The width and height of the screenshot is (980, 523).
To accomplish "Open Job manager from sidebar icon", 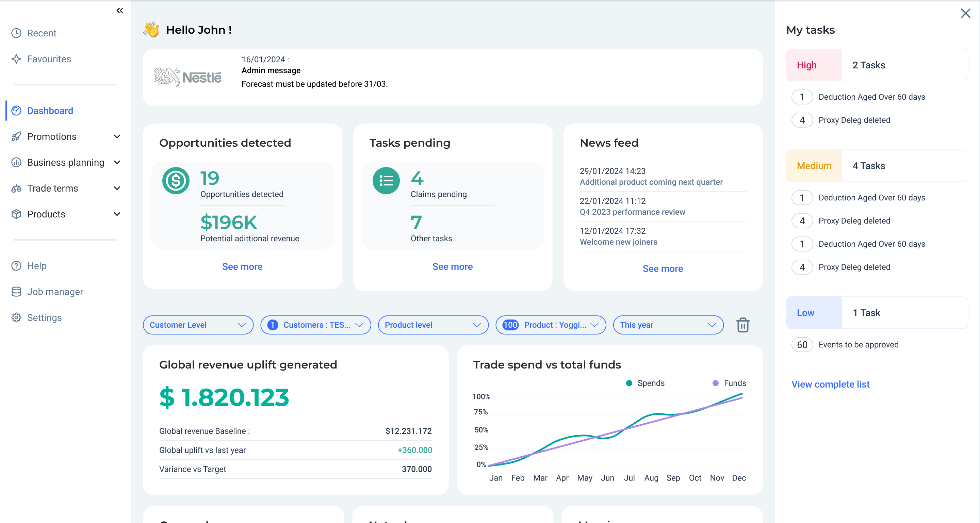I will [16, 292].
